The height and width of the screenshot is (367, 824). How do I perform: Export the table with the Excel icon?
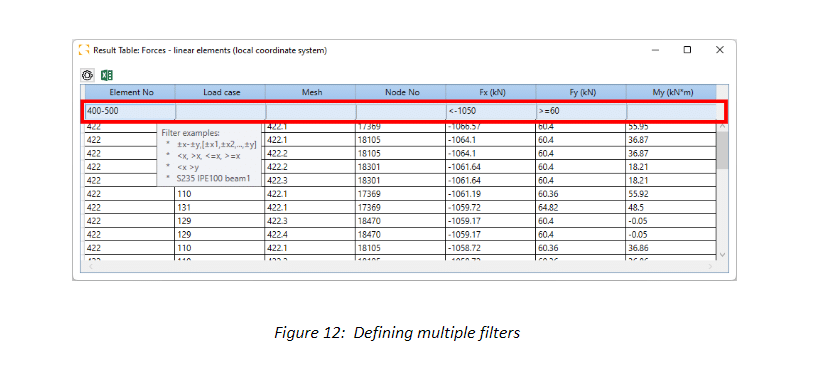pyautogui.click(x=107, y=75)
